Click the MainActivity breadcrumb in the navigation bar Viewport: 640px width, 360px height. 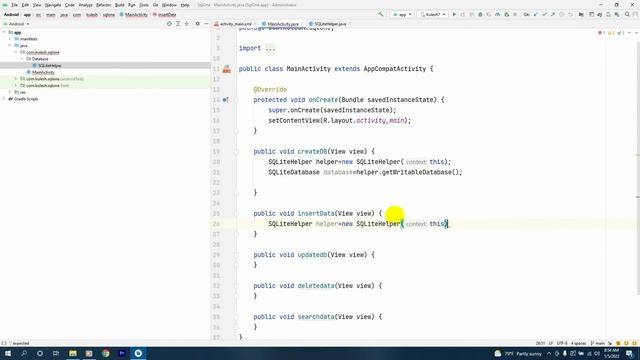134,15
